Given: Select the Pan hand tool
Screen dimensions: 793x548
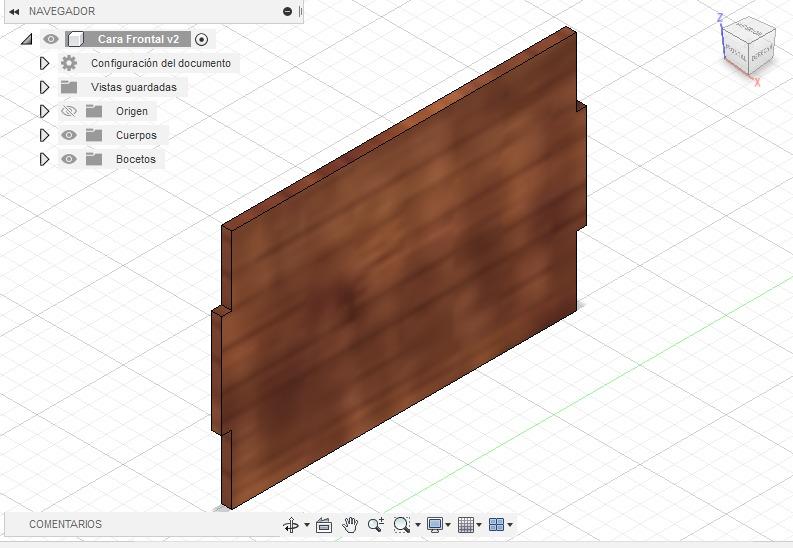Looking at the screenshot, I should tap(350, 525).
